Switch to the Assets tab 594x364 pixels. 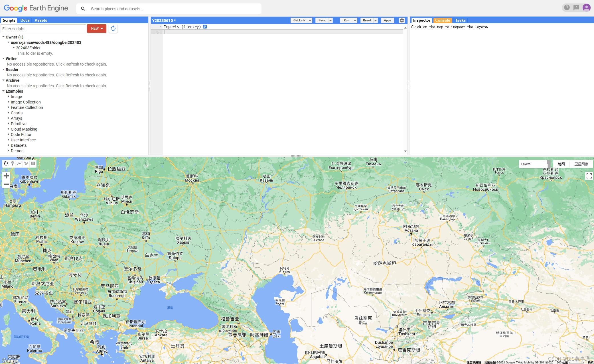point(41,20)
